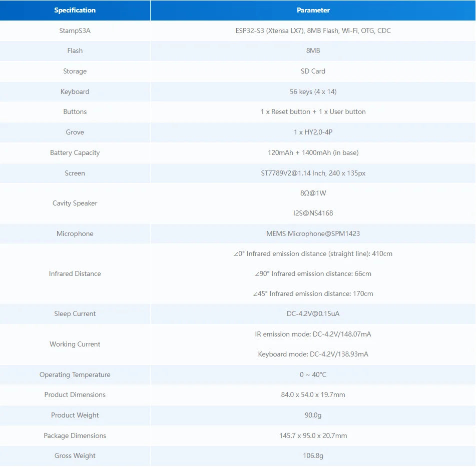Viewport: 476px width, 467px height.
Task: Select the StampS3A row label
Action: coord(75,30)
